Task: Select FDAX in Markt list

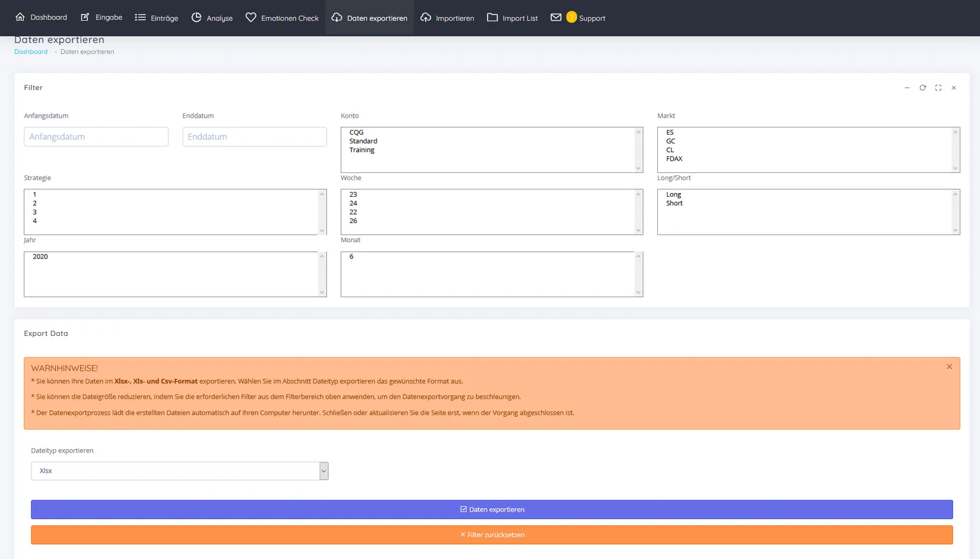Action: (x=674, y=159)
